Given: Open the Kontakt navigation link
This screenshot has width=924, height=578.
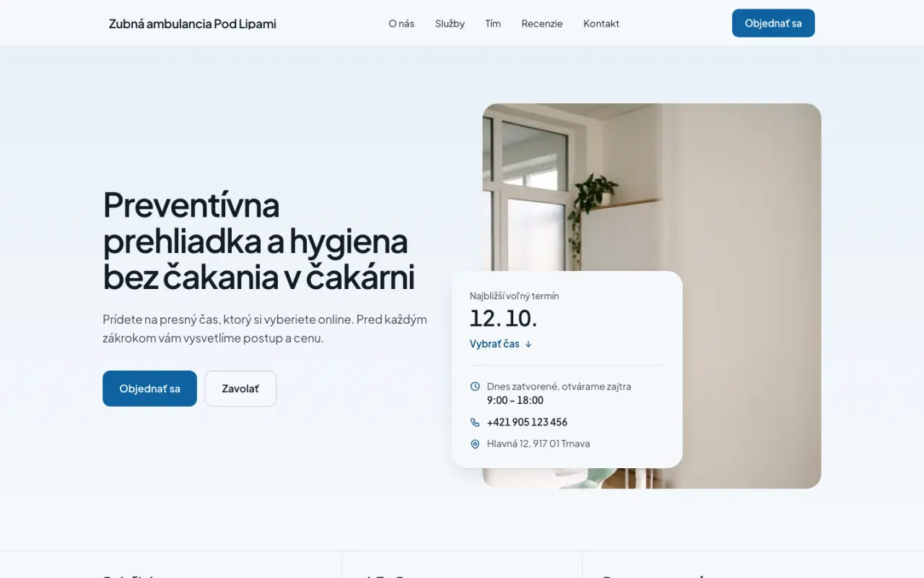Looking at the screenshot, I should coord(601,23).
